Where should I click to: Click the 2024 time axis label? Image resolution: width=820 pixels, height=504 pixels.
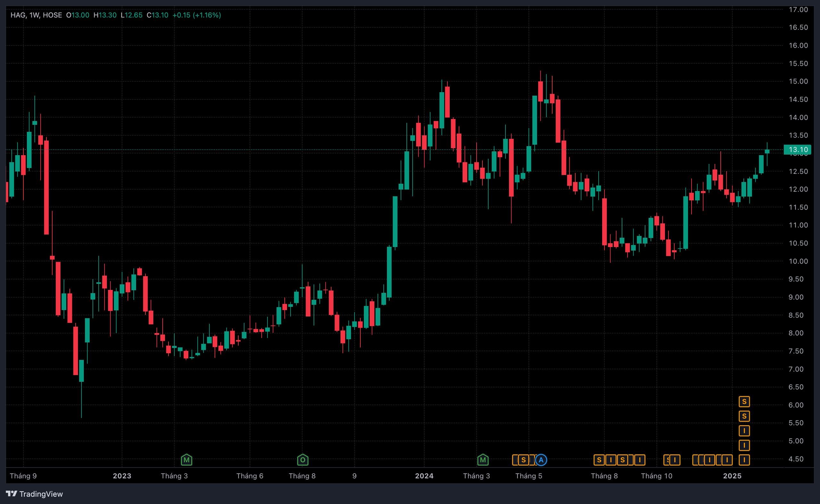424,476
